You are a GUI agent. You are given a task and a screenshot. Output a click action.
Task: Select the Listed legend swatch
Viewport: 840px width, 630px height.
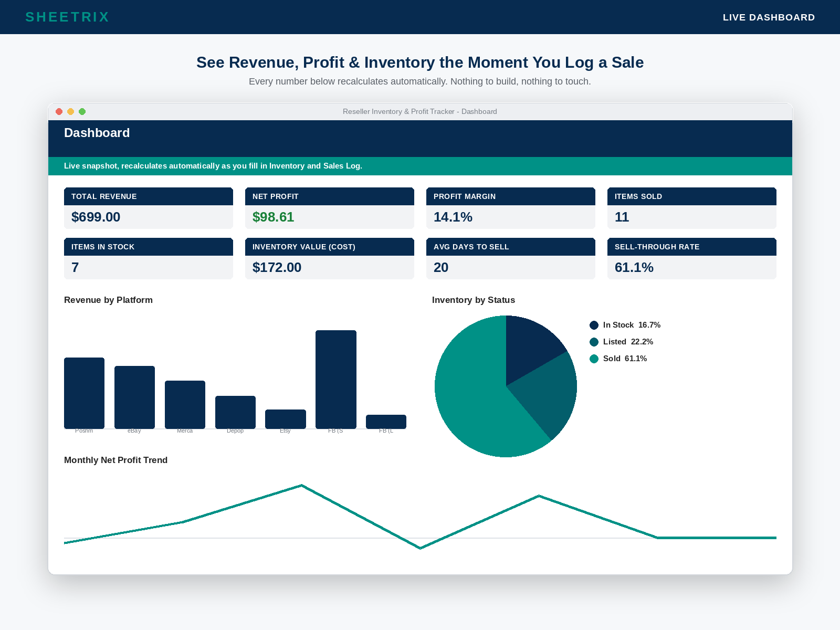click(x=594, y=342)
